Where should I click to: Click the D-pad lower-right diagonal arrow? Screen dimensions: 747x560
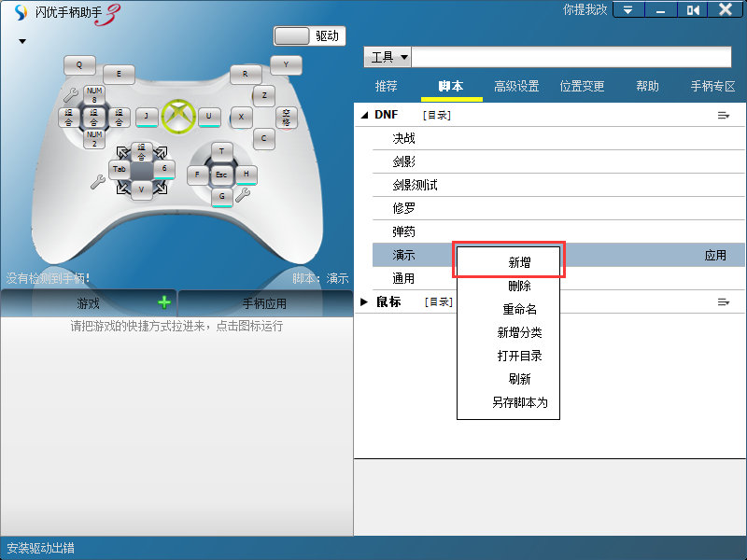pos(160,189)
